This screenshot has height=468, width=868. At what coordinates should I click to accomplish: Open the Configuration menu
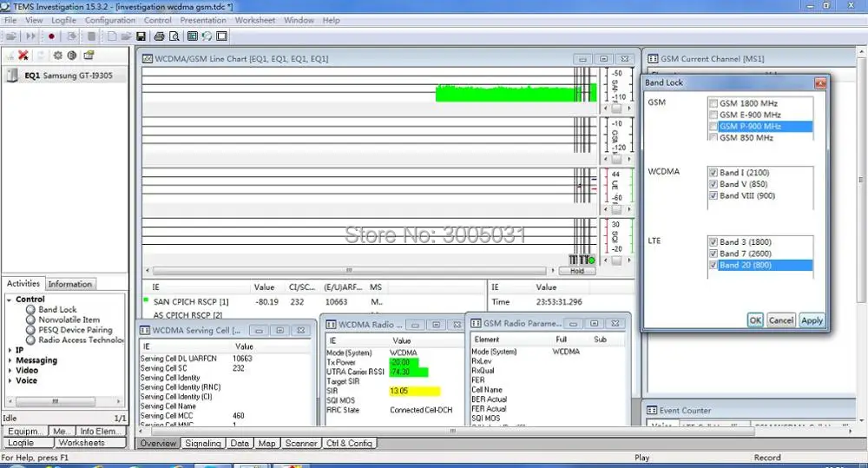pyautogui.click(x=109, y=21)
